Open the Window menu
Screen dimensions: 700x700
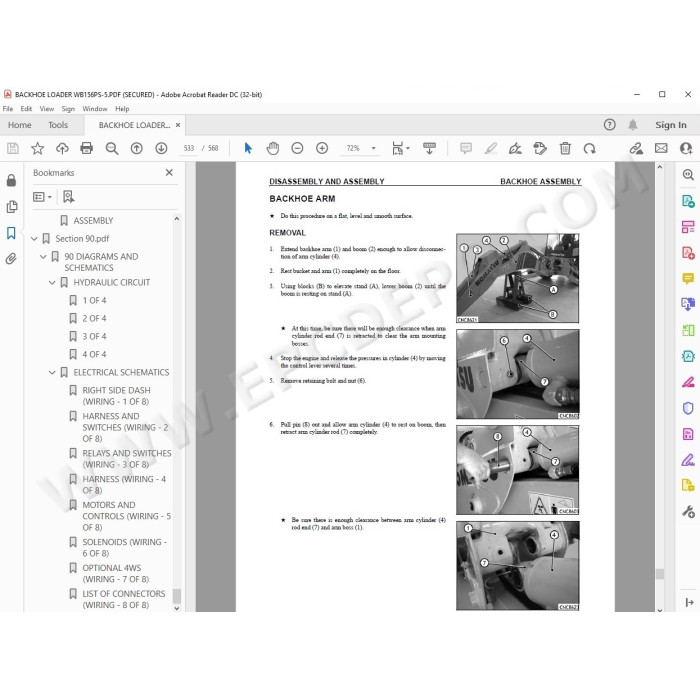tap(95, 108)
